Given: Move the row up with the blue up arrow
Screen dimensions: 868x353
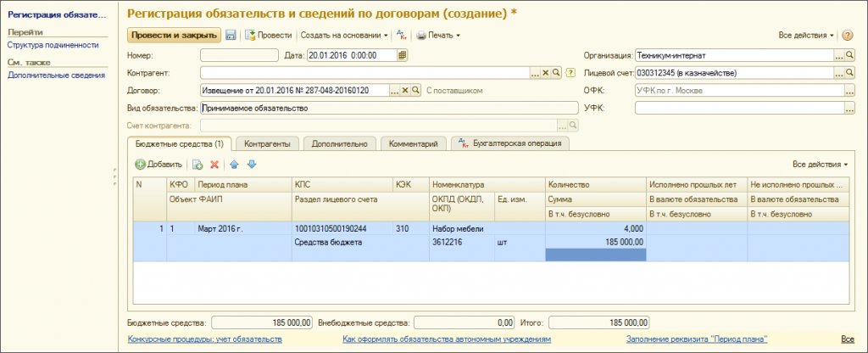Looking at the screenshot, I should [234, 165].
